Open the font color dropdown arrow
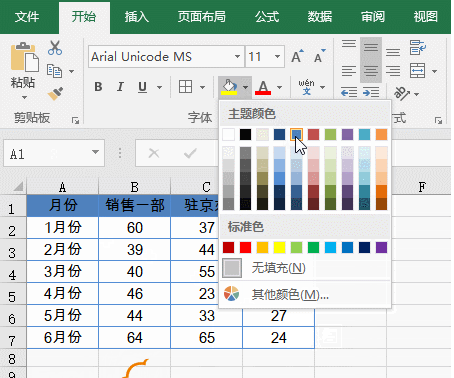 279,87
